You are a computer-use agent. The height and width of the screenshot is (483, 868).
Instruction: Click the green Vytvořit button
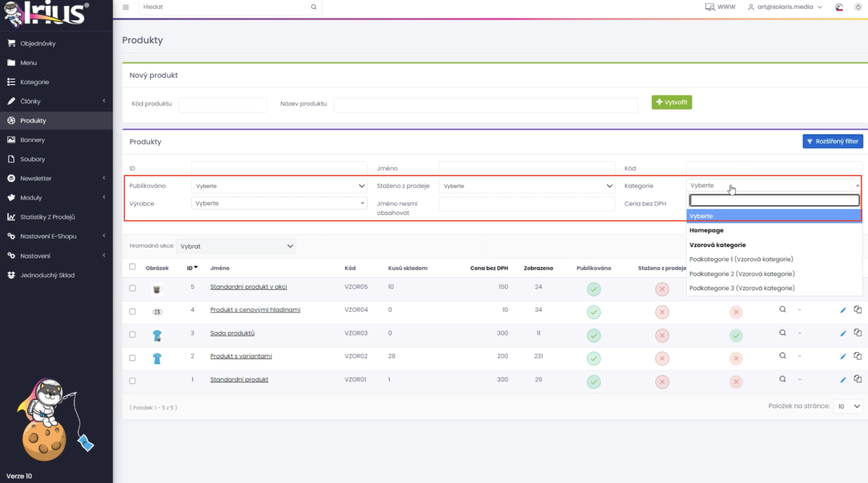point(671,102)
